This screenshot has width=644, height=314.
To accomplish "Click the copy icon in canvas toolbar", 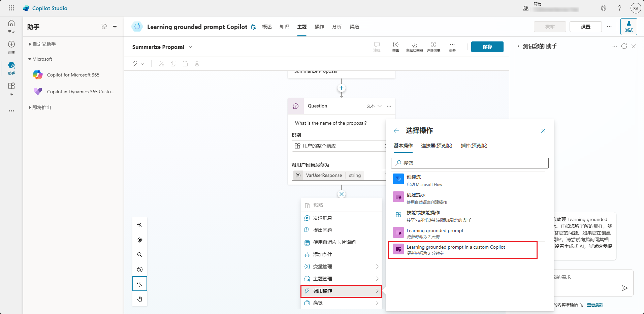I will 173,64.
